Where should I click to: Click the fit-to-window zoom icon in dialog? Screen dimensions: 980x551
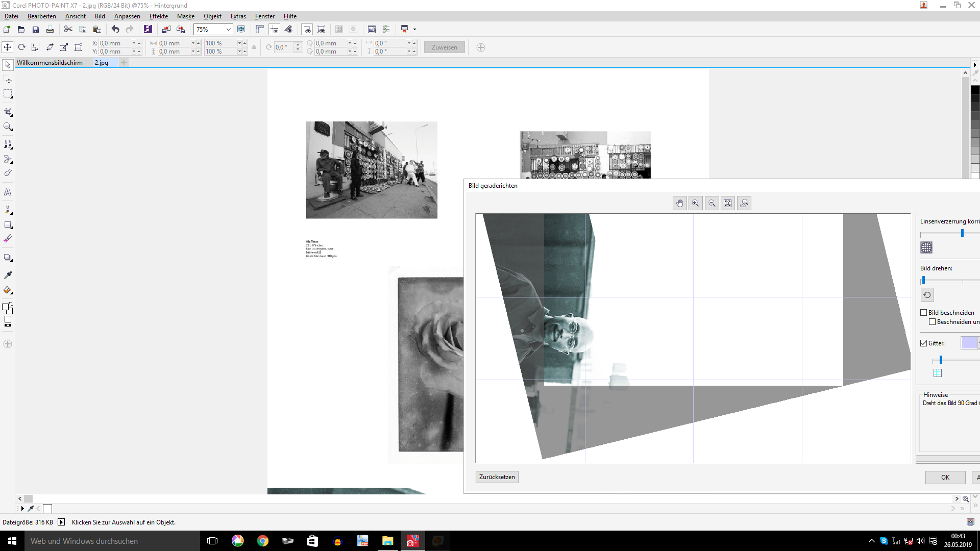click(728, 203)
